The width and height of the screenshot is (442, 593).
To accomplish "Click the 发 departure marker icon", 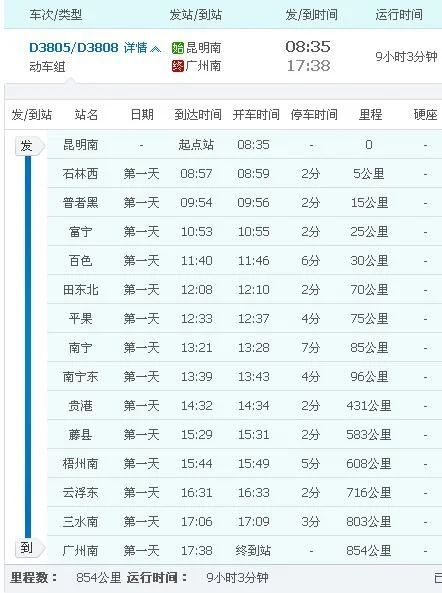I will point(29,146).
